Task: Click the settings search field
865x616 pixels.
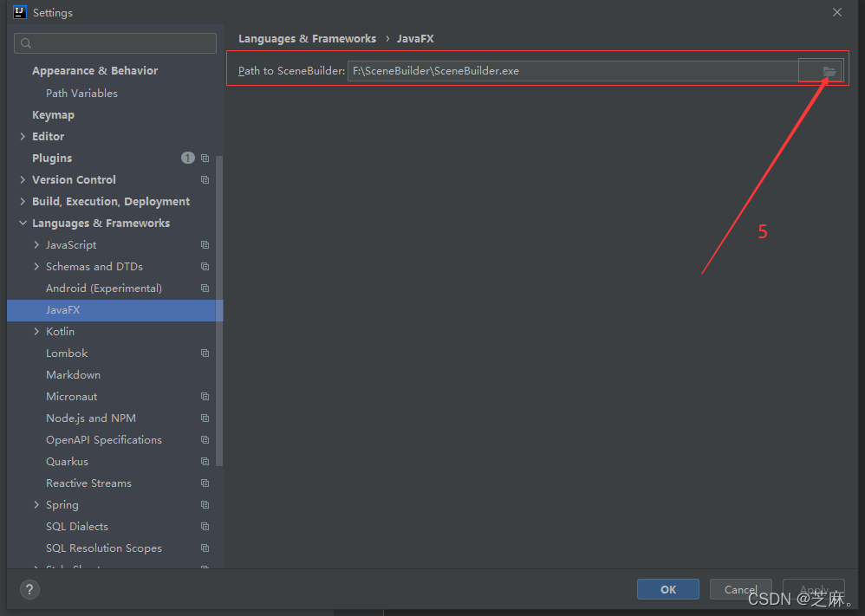Action: coord(115,43)
